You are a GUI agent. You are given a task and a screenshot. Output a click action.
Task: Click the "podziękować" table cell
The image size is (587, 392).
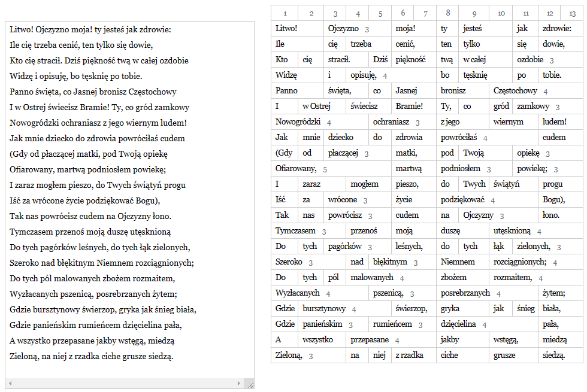pyautogui.click(x=488, y=200)
